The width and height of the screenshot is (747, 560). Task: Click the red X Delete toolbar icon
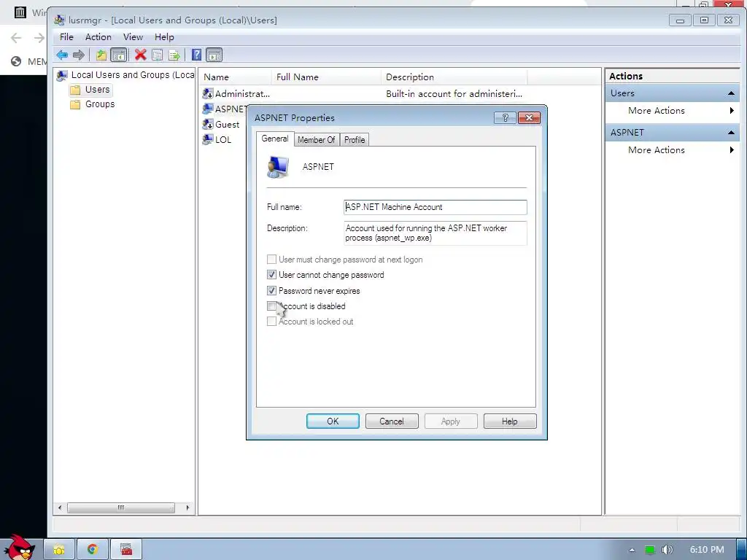pos(140,55)
